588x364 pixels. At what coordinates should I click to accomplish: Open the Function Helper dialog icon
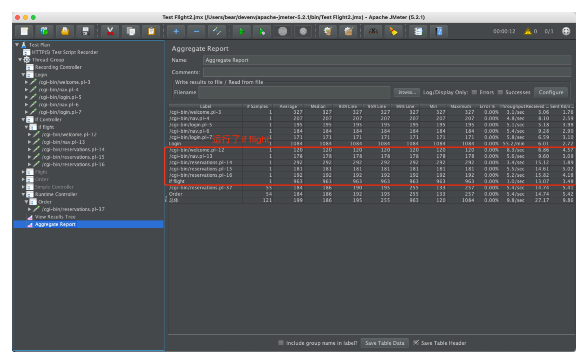coord(418,31)
